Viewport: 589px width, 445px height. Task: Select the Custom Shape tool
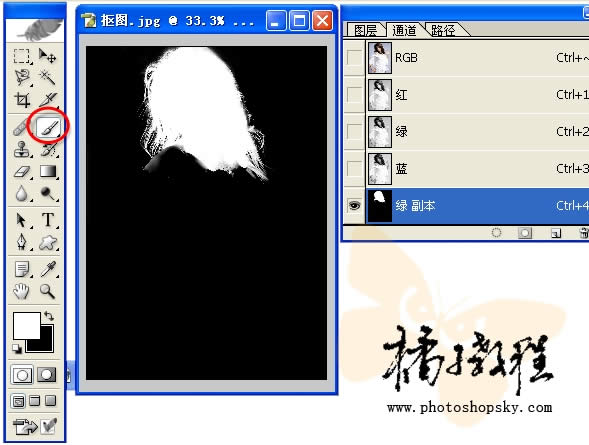click(48, 242)
